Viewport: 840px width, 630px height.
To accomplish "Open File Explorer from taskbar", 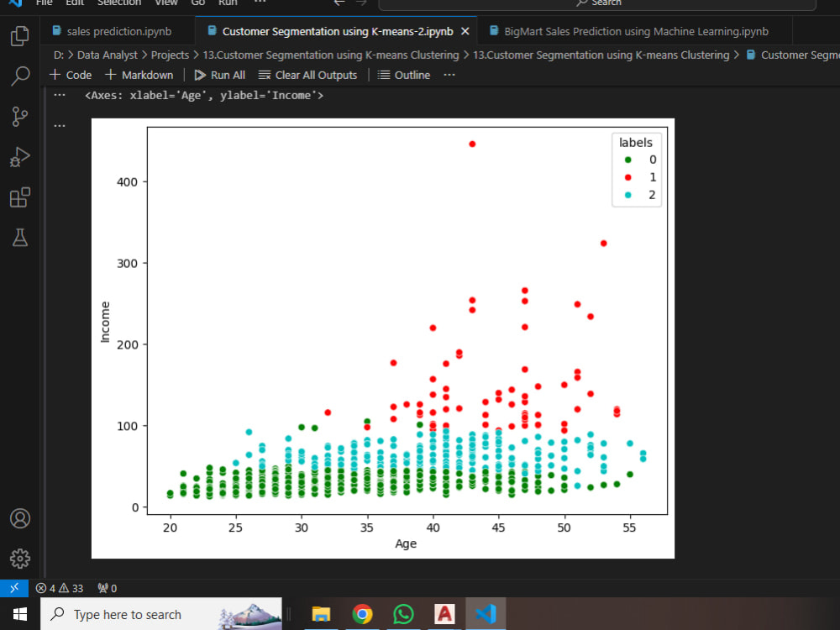I will [321, 614].
